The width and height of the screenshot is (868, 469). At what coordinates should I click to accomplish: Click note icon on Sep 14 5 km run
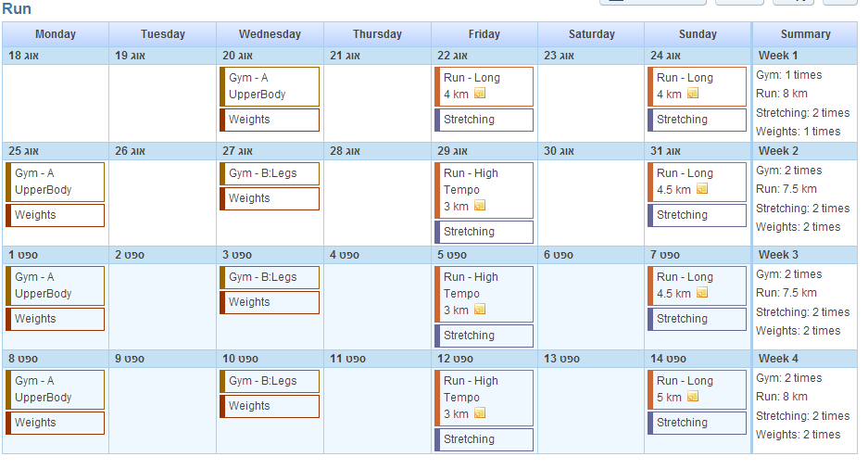tap(693, 397)
